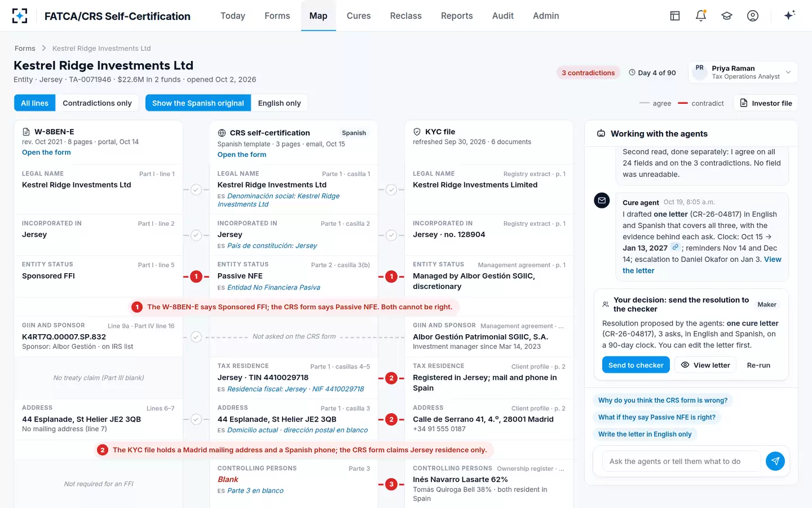Click the sparkle AI assistant icon

click(x=789, y=15)
